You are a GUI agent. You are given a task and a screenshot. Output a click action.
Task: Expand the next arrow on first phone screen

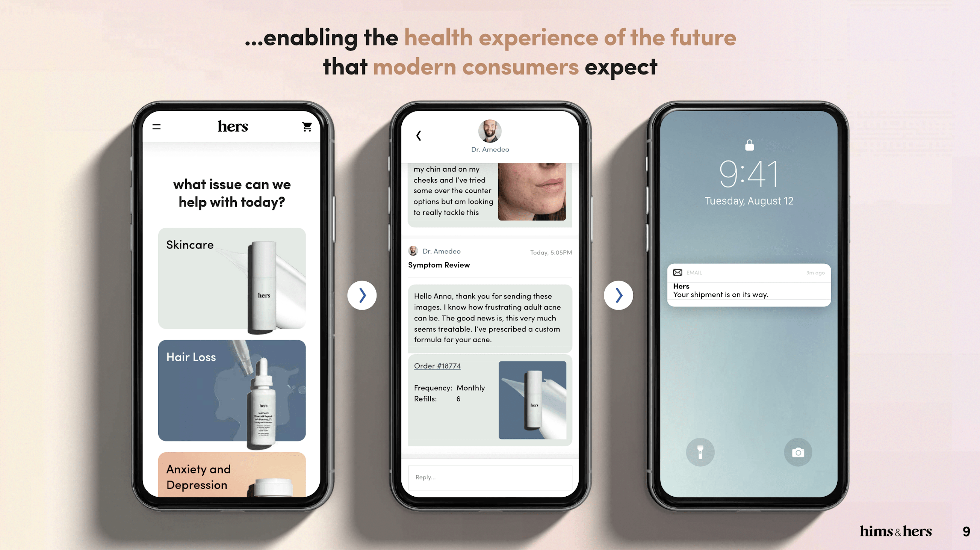tap(362, 295)
